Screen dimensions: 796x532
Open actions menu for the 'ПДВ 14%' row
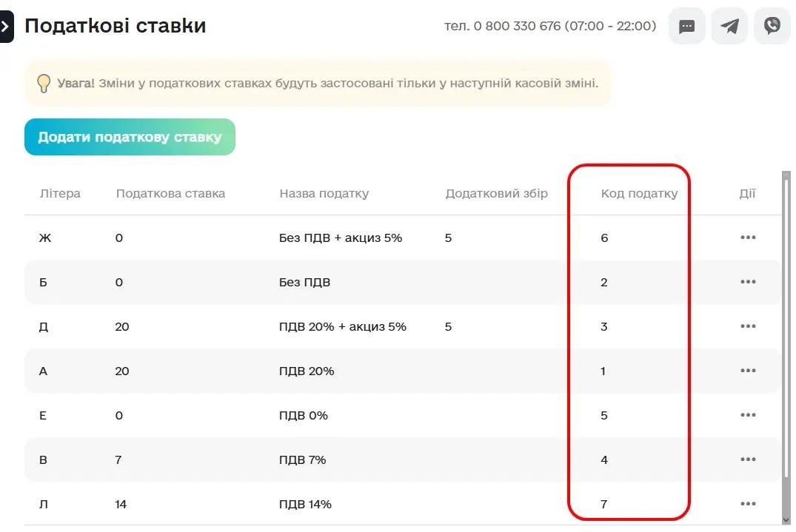748,504
